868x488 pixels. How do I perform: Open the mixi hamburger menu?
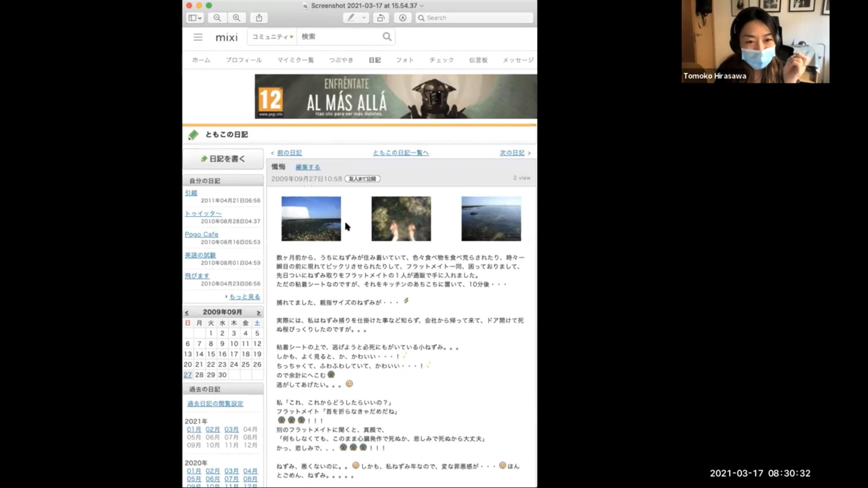coord(198,37)
